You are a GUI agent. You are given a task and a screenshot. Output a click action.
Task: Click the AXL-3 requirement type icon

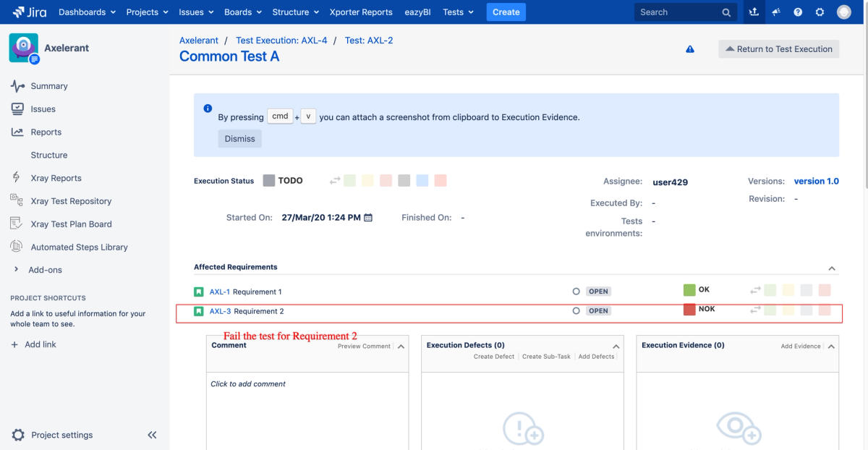[198, 311]
